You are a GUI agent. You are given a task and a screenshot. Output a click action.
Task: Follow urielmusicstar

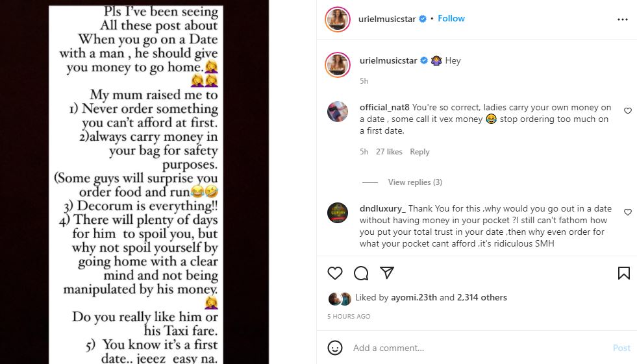click(451, 19)
